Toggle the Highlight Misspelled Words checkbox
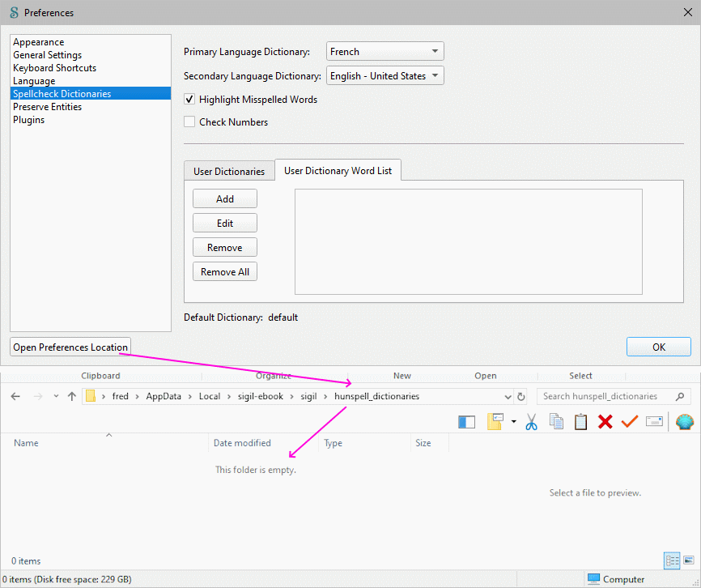The height and width of the screenshot is (588, 701). point(189,100)
